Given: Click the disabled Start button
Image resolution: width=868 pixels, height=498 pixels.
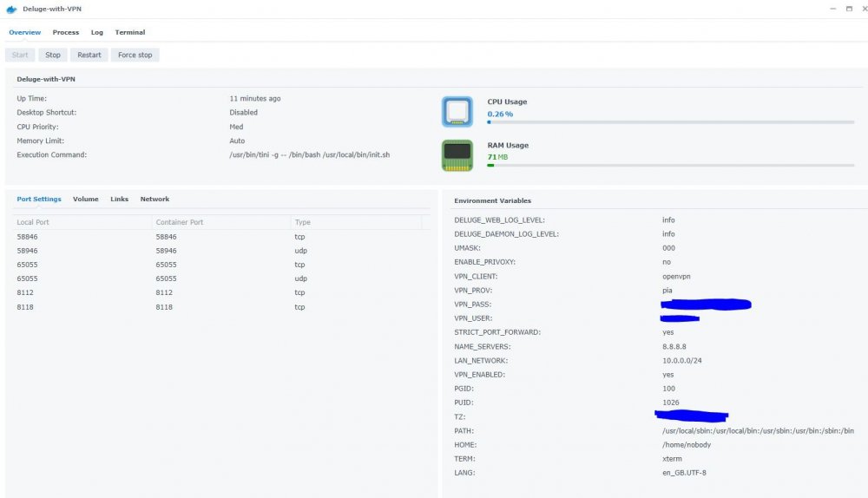Looking at the screenshot, I should (x=20, y=55).
